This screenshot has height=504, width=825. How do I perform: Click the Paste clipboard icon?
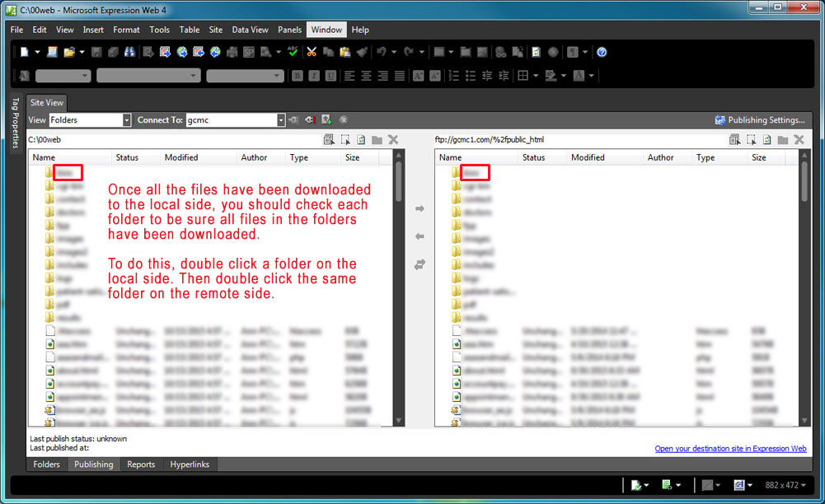(x=345, y=52)
